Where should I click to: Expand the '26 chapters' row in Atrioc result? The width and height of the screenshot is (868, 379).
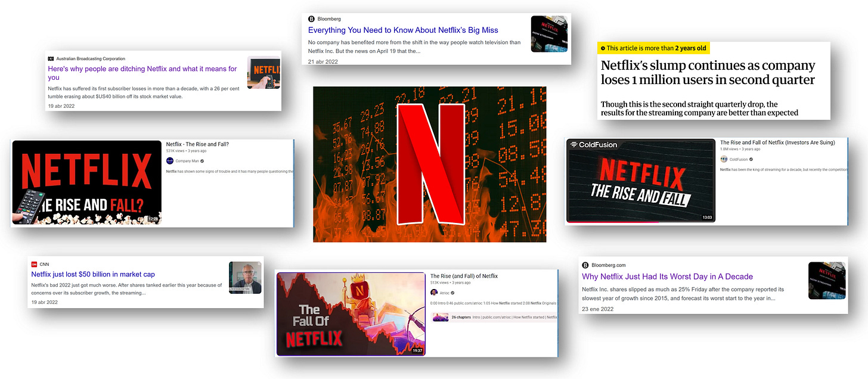[495, 318]
